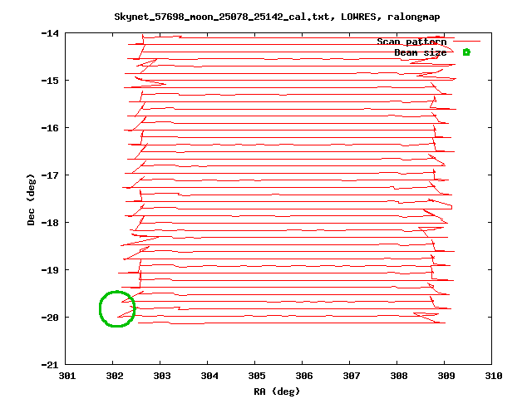Click the y-axis tick label -20
Screen dimensions: 532x399
(50, 318)
